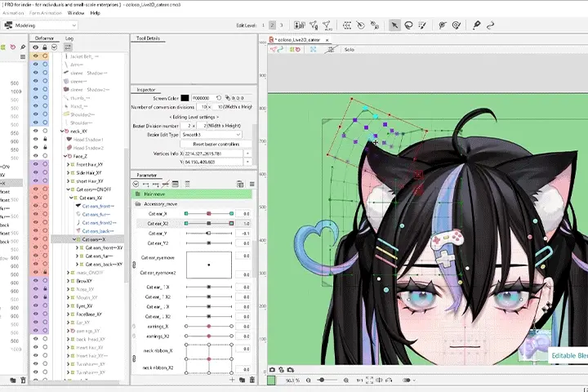Viewport: 588px width, 392px height.
Task: Unlock the Head Shadow1 lock icon
Action: coord(45,139)
